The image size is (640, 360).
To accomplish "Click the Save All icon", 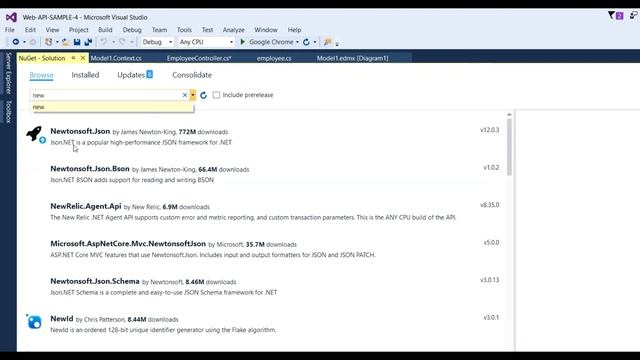I will tap(88, 42).
